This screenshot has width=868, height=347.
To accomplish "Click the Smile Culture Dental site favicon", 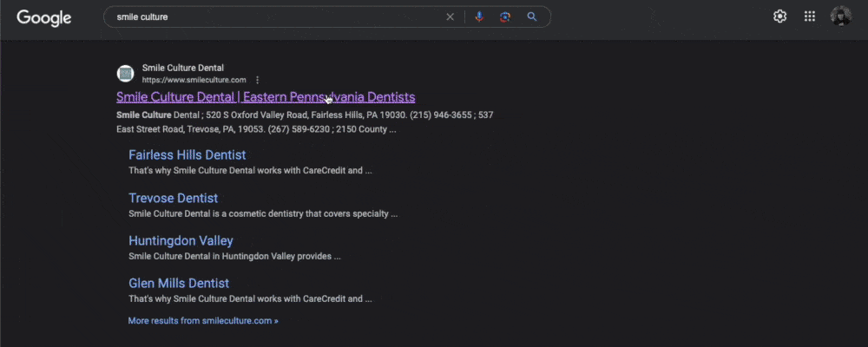I will pyautogui.click(x=126, y=74).
